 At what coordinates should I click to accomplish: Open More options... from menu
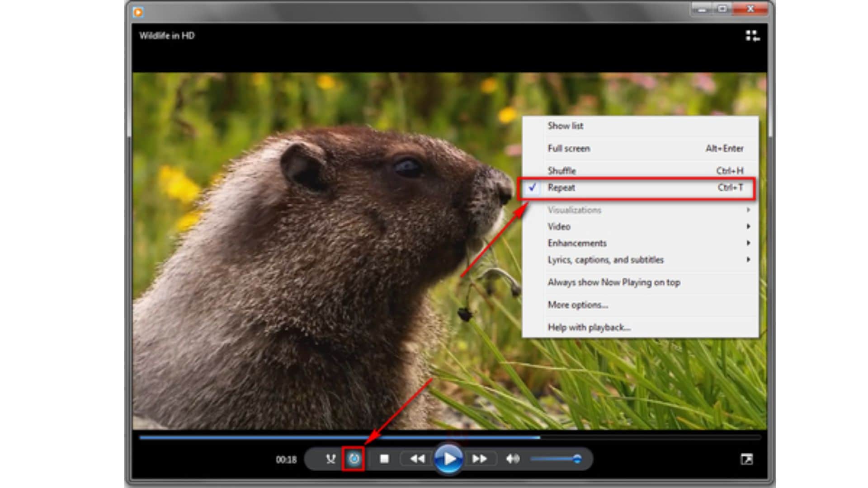pyautogui.click(x=640, y=305)
